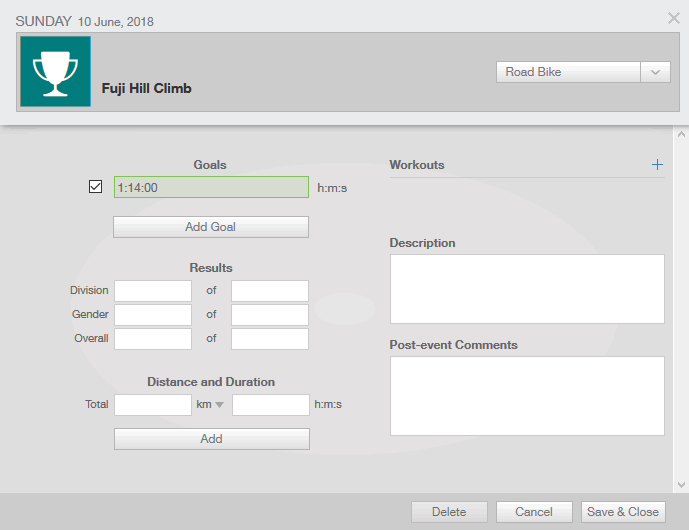The image size is (689, 530).
Task: Focus the Division total field after 'of'
Action: click(270, 291)
